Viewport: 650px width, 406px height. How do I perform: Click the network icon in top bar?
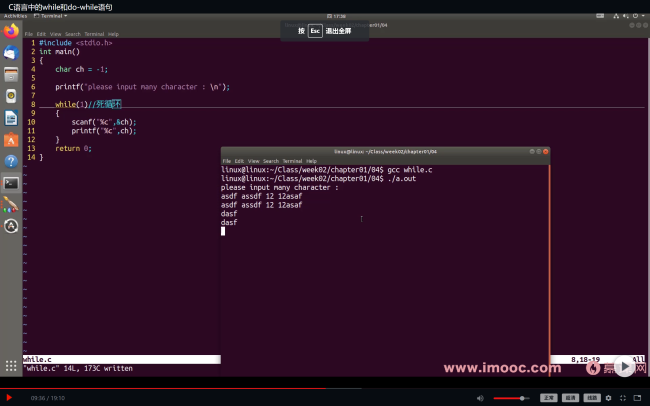tap(616, 16)
